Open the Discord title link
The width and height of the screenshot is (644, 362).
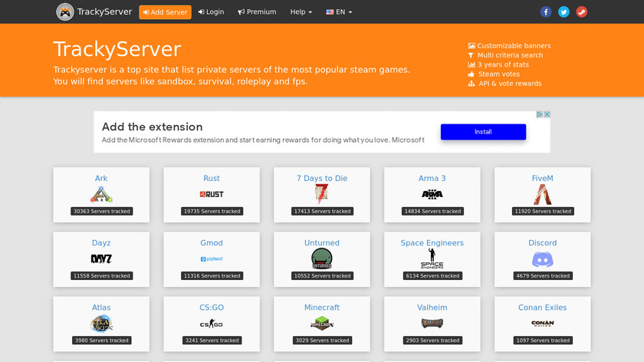coord(543,243)
